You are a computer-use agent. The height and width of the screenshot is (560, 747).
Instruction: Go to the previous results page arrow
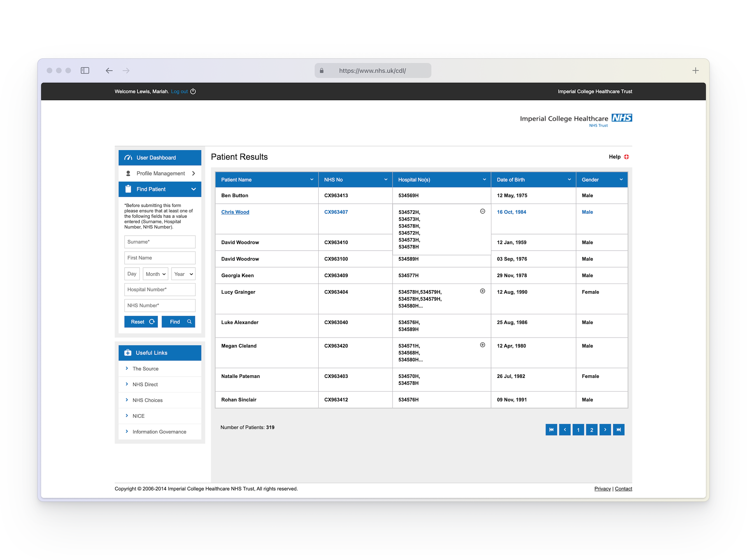click(x=565, y=430)
